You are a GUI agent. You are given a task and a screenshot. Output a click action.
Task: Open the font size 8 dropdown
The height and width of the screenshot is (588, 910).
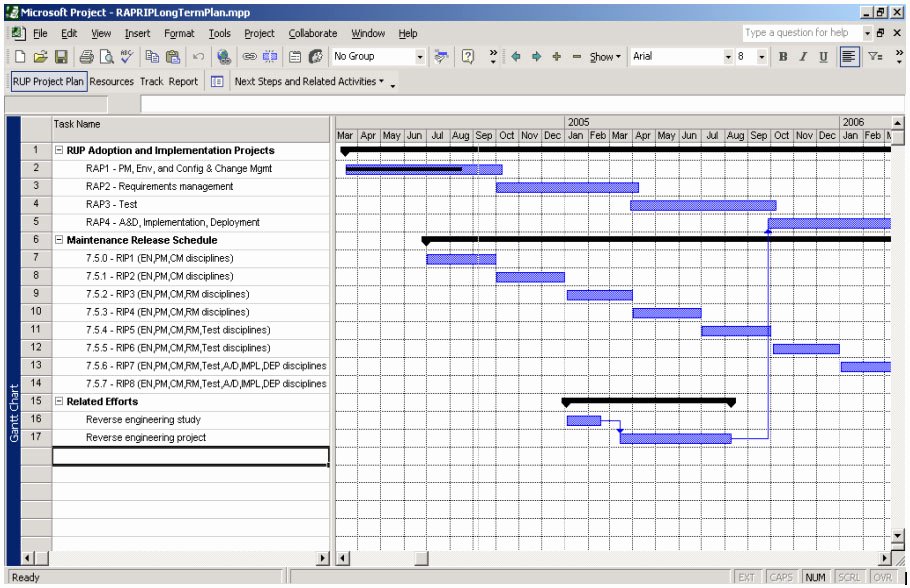tap(761, 56)
